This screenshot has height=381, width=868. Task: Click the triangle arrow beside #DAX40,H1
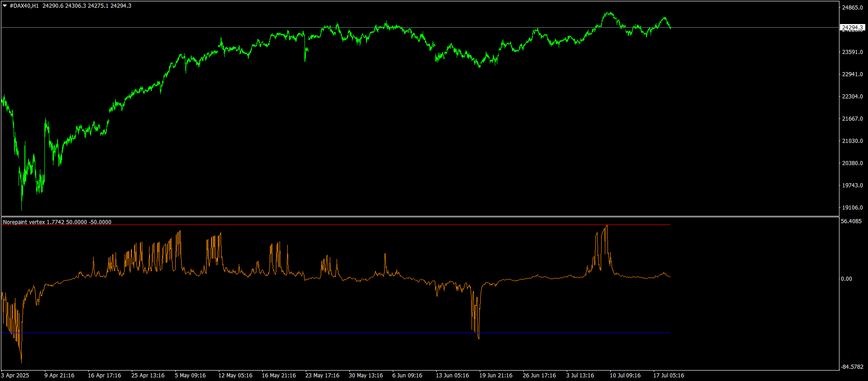(x=5, y=6)
